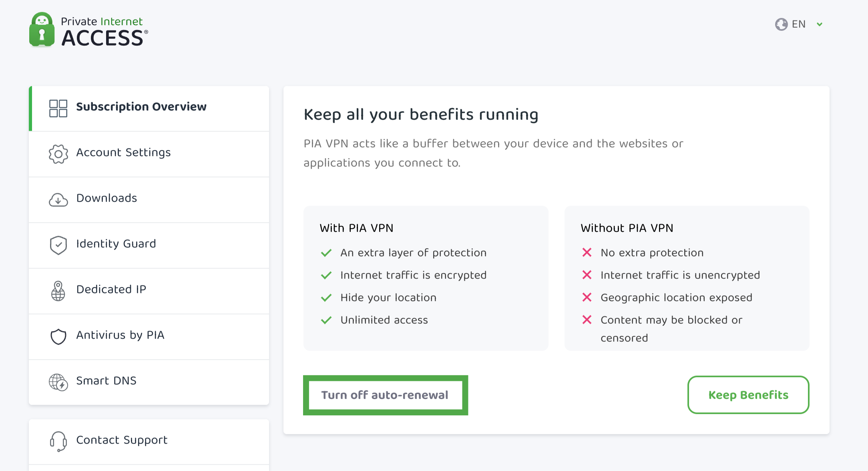The image size is (868, 471).
Task: Expand the EN language dropdown chevron
Action: (x=820, y=24)
